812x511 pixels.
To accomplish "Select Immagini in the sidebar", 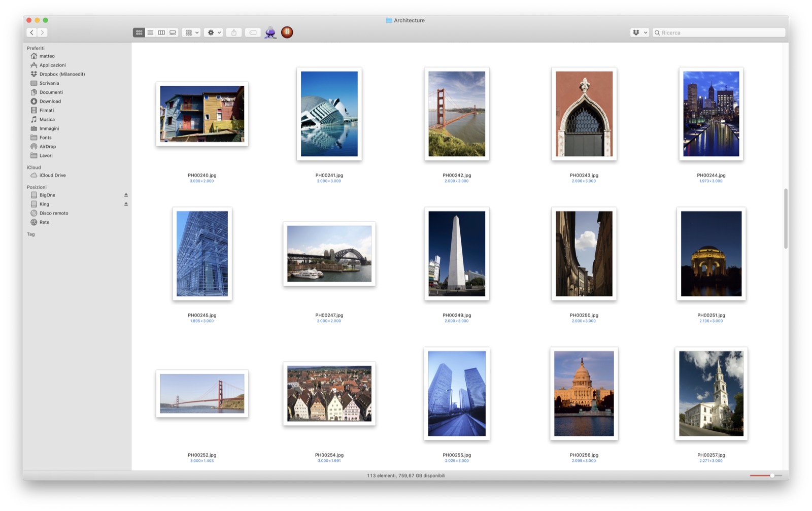I will [49, 128].
